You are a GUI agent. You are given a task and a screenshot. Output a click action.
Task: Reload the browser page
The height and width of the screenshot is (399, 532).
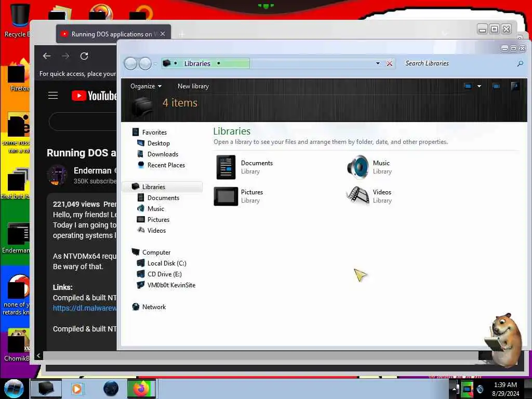(x=84, y=56)
